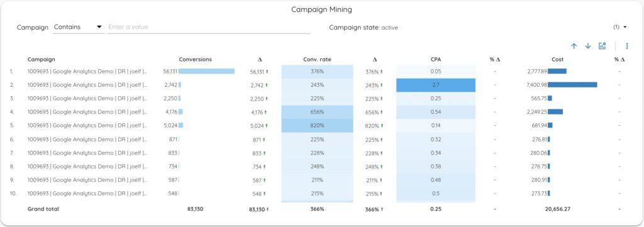Viewport: 644px width, 227px height.
Task: Select the 7,400.98 cost bar in row 2
Action: (572, 85)
